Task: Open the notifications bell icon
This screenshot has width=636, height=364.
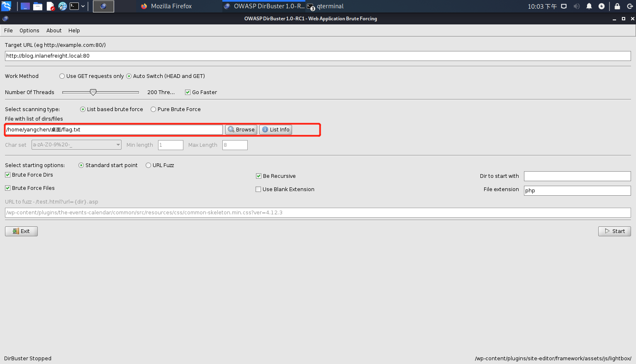Action: click(x=589, y=6)
